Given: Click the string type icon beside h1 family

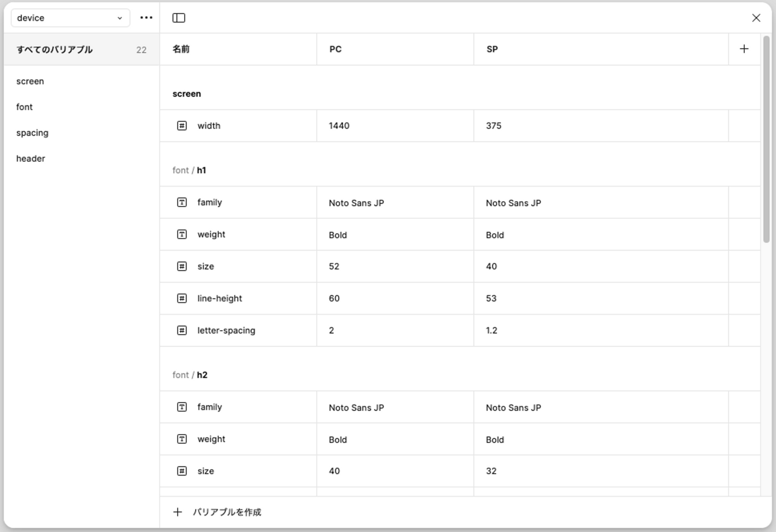Looking at the screenshot, I should tap(182, 202).
